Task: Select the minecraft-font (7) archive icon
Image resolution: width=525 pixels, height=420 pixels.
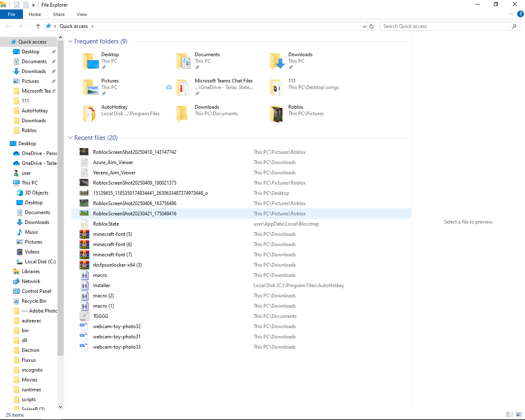Action: 84,255
